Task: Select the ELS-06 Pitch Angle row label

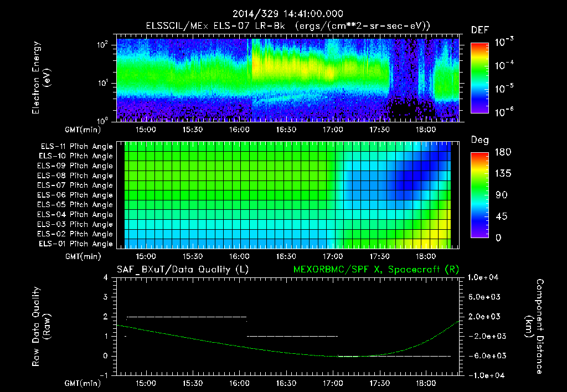Action: point(75,195)
